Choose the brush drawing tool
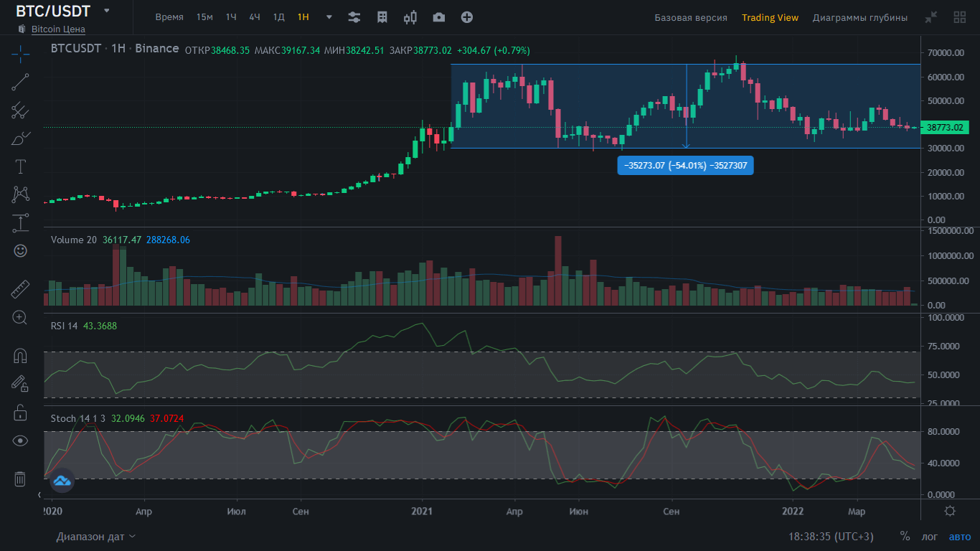The height and width of the screenshot is (551, 980). pos(20,138)
